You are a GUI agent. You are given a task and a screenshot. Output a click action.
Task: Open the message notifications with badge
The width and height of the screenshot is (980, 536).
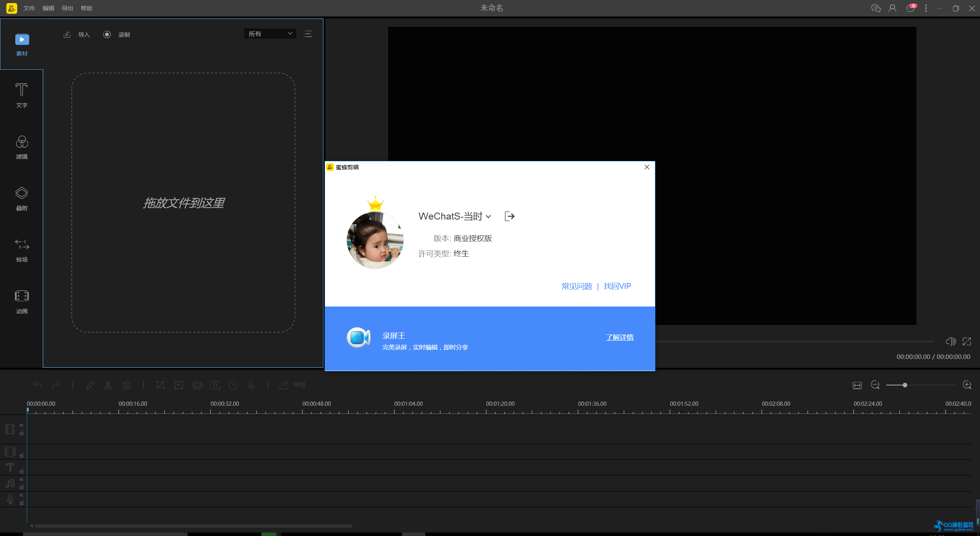pyautogui.click(x=911, y=8)
